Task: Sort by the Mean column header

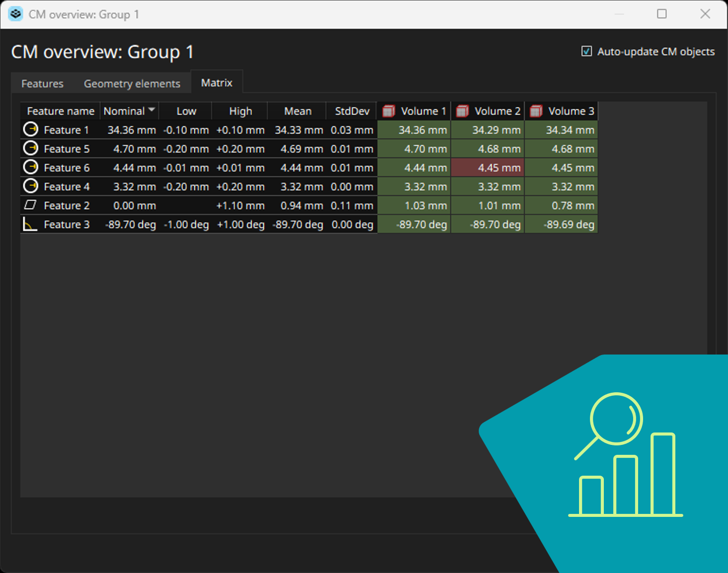Action: coord(297,111)
